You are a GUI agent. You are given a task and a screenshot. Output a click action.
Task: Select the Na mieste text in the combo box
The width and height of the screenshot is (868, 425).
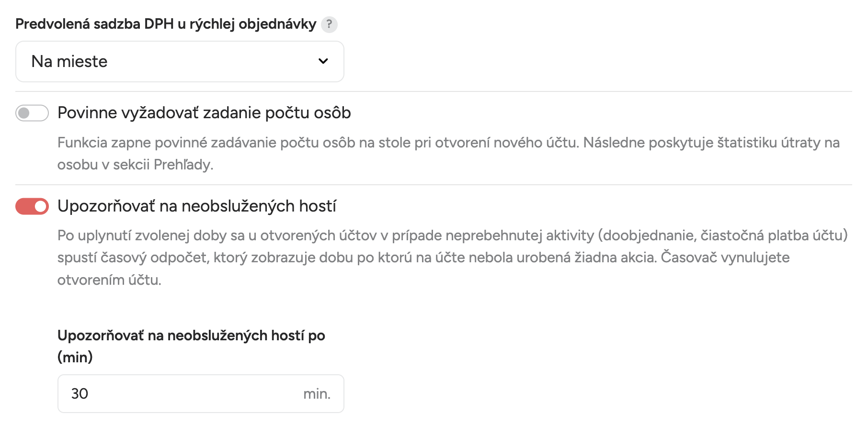pyautogui.click(x=69, y=61)
